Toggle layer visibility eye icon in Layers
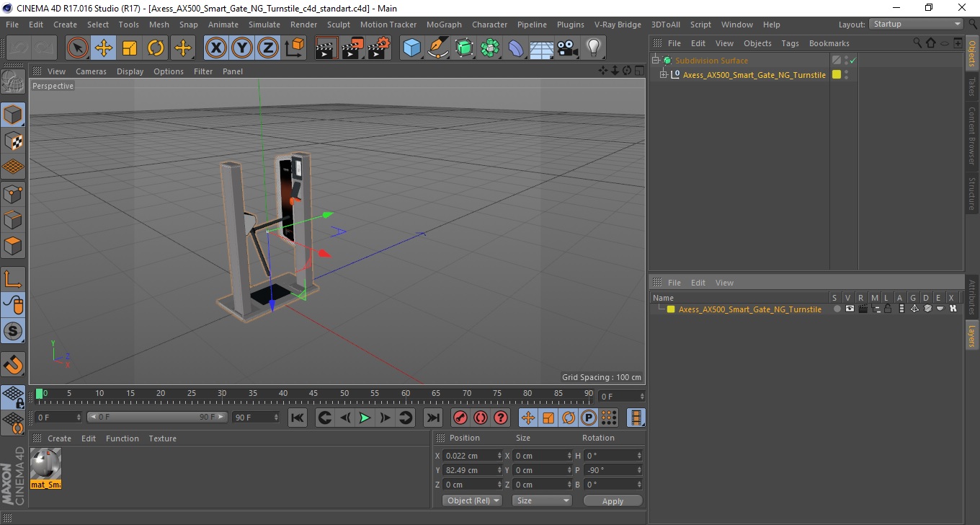This screenshot has height=525, width=980. point(850,309)
